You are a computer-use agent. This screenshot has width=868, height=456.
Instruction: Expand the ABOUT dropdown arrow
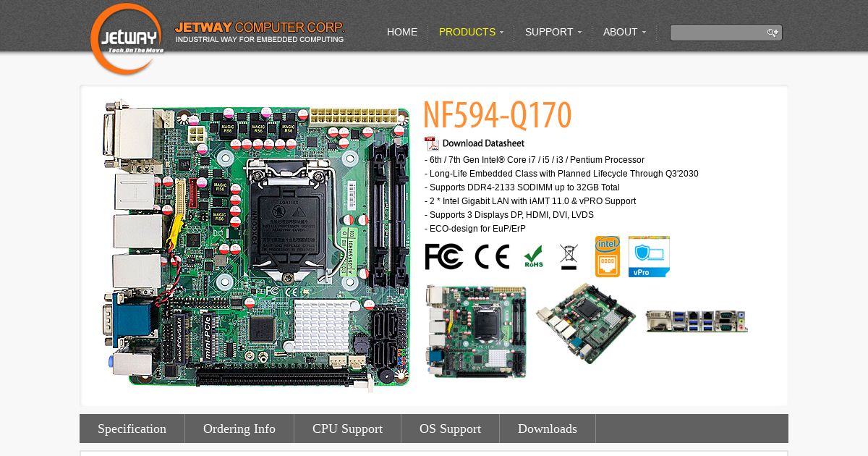[644, 33]
